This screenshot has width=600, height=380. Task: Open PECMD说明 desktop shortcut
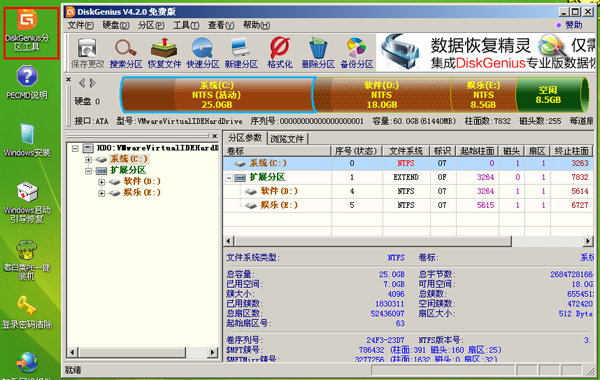pos(27,82)
